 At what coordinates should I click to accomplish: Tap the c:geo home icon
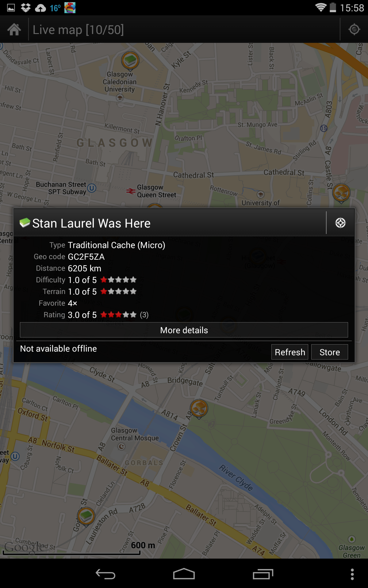click(14, 29)
